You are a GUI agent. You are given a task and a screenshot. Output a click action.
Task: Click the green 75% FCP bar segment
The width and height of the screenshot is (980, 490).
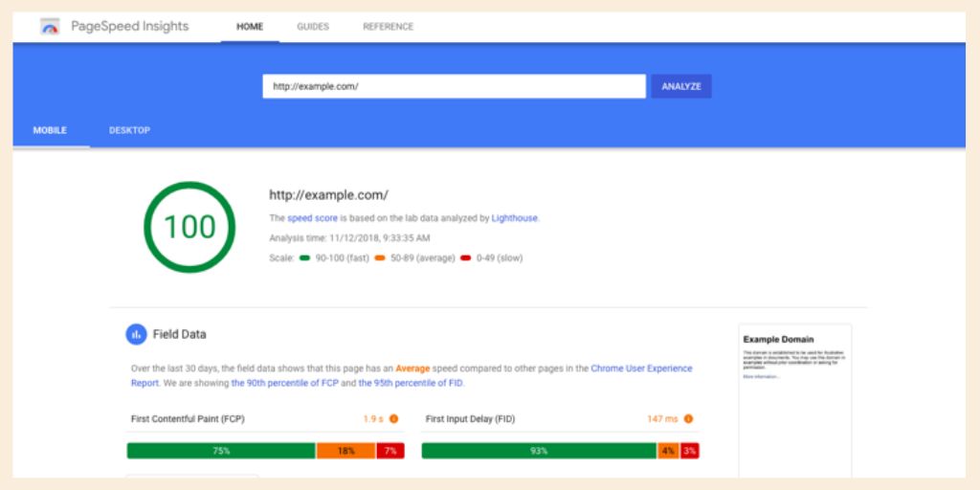coord(221,451)
